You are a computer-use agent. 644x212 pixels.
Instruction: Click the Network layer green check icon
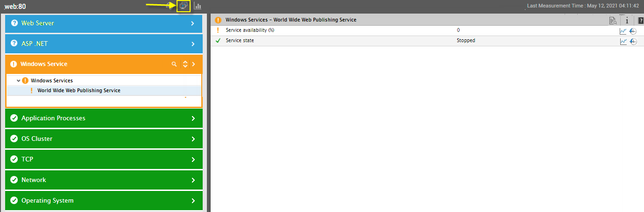click(14, 180)
